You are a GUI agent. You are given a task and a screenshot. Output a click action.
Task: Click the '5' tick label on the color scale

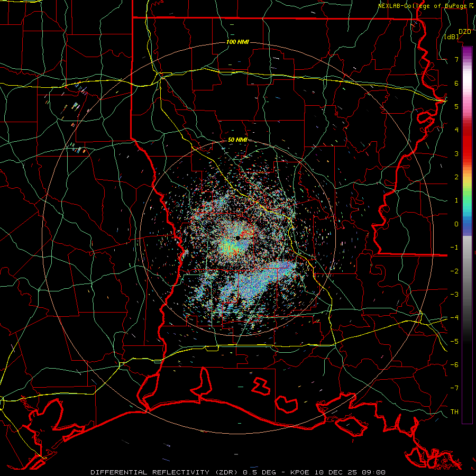[x=456, y=106]
